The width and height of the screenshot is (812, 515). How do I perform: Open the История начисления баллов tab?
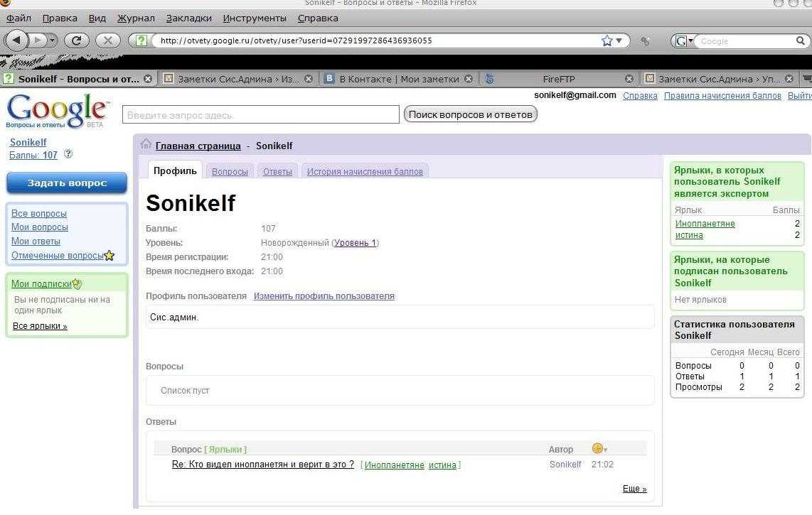(365, 172)
